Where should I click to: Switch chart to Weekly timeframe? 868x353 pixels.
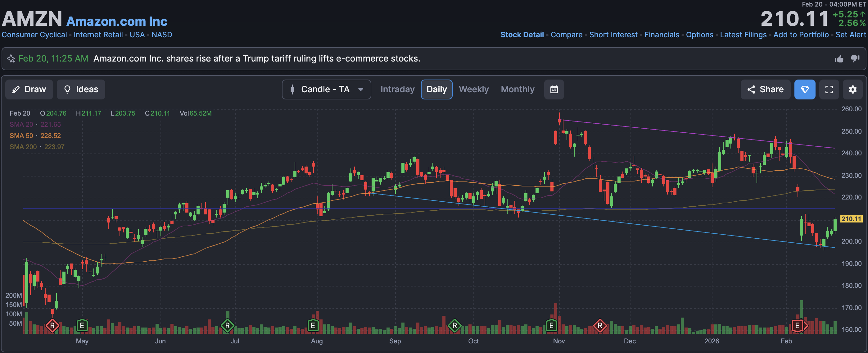(473, 89)
